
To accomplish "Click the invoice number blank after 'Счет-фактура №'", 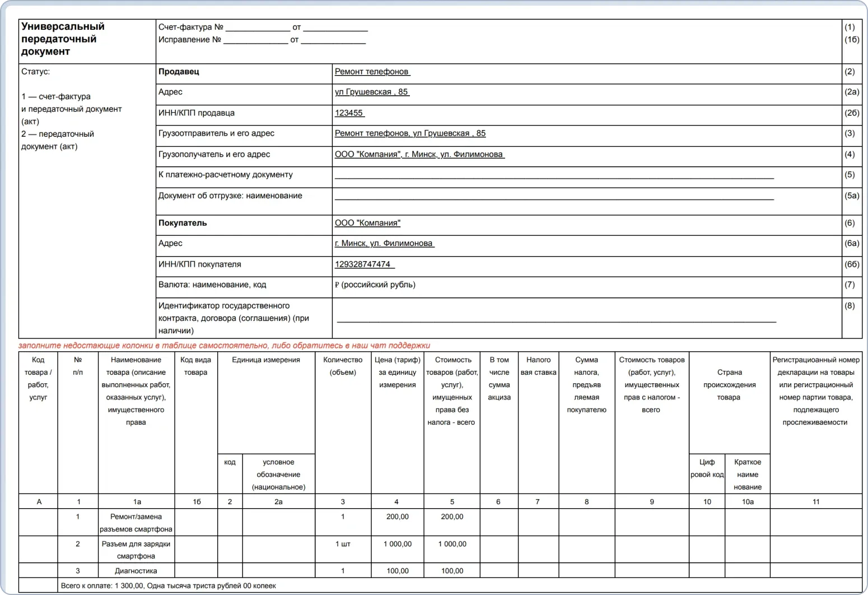I will click(257, 27).
